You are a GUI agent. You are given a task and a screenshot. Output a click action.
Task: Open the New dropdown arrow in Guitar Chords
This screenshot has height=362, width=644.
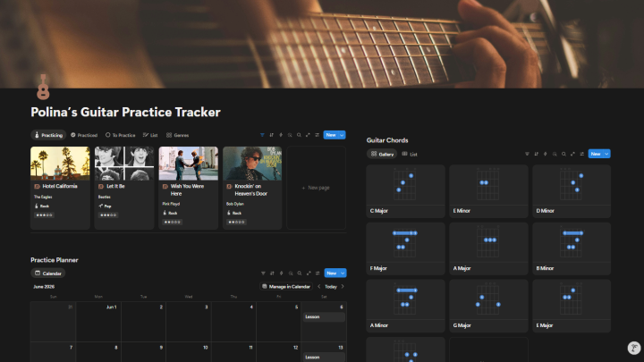[606, 154]
